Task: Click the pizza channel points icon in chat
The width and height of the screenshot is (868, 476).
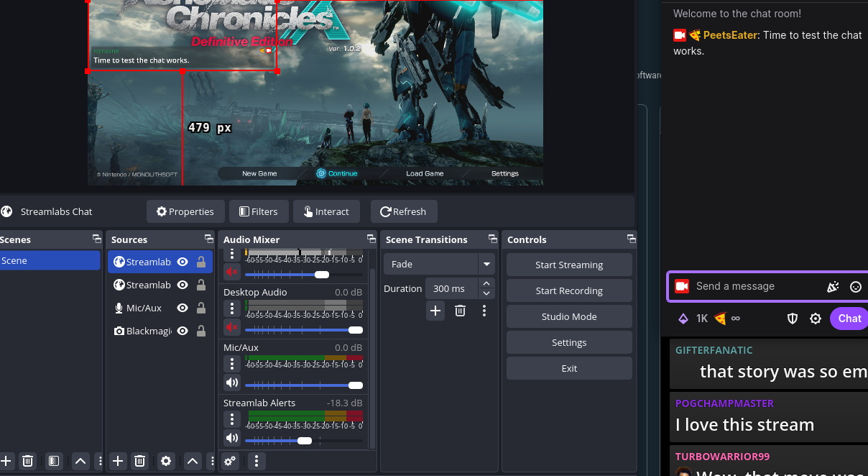Action: [720, 319]
